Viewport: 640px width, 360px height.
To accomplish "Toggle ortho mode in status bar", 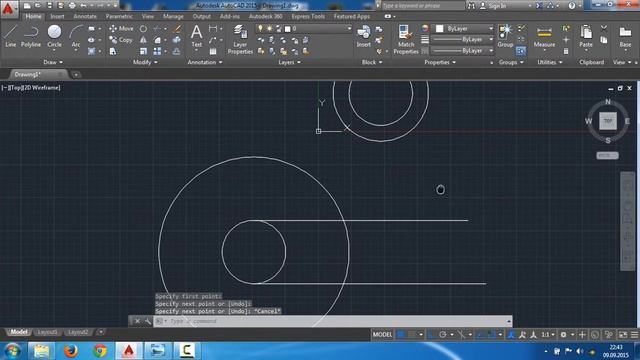I will [x=432, y=335].
